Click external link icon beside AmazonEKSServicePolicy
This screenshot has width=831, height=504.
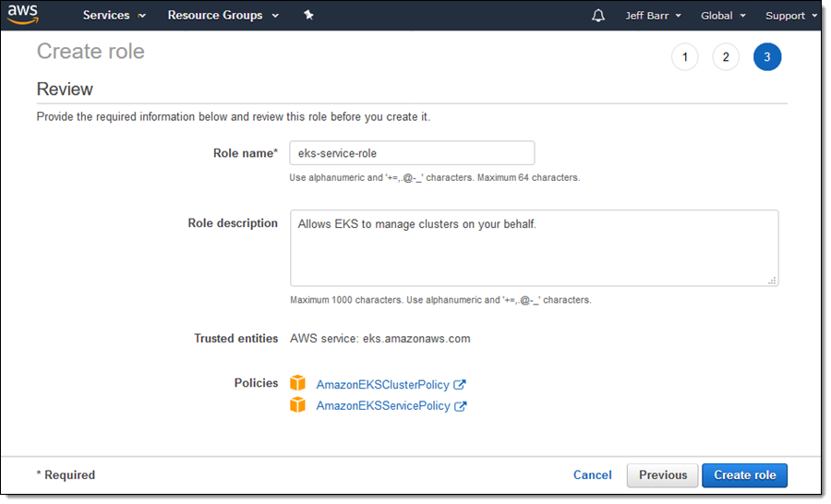pos(460,406)
